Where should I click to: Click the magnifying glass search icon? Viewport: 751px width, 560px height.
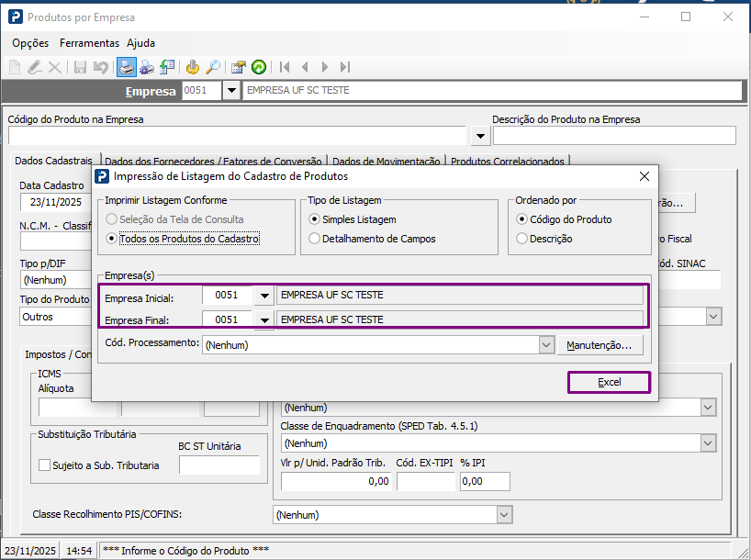212,67
